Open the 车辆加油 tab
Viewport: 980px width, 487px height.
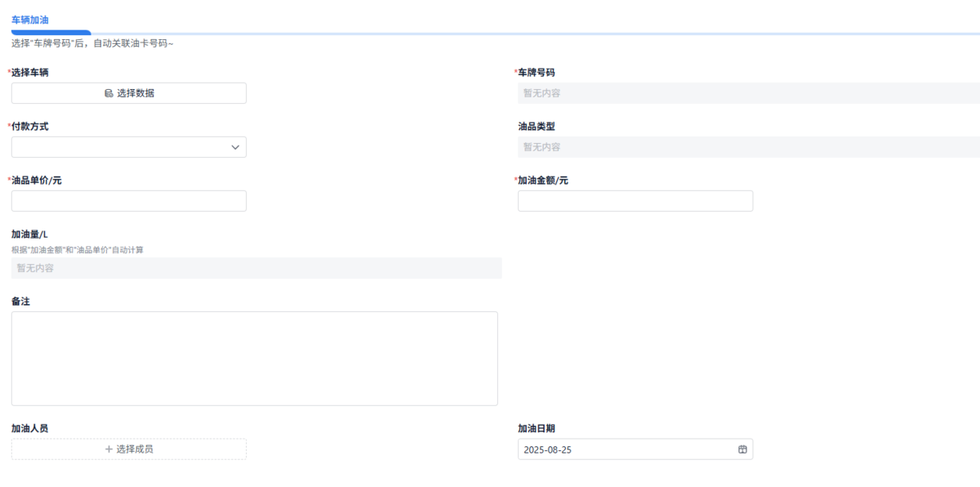click(29, 19)
